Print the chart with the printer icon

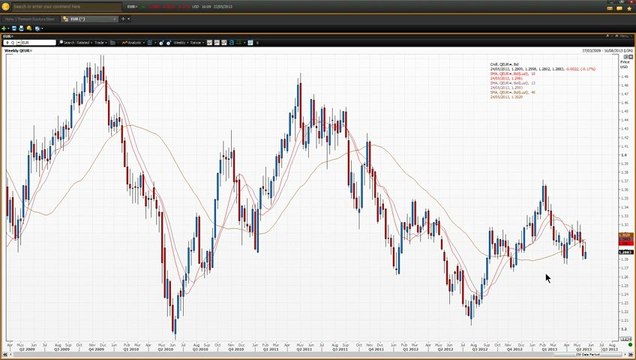[21, 28]
